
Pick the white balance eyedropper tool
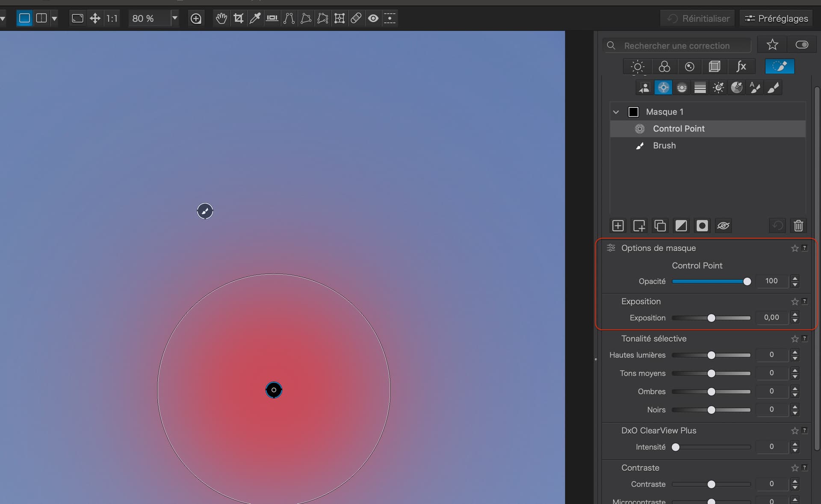[255, 18]
